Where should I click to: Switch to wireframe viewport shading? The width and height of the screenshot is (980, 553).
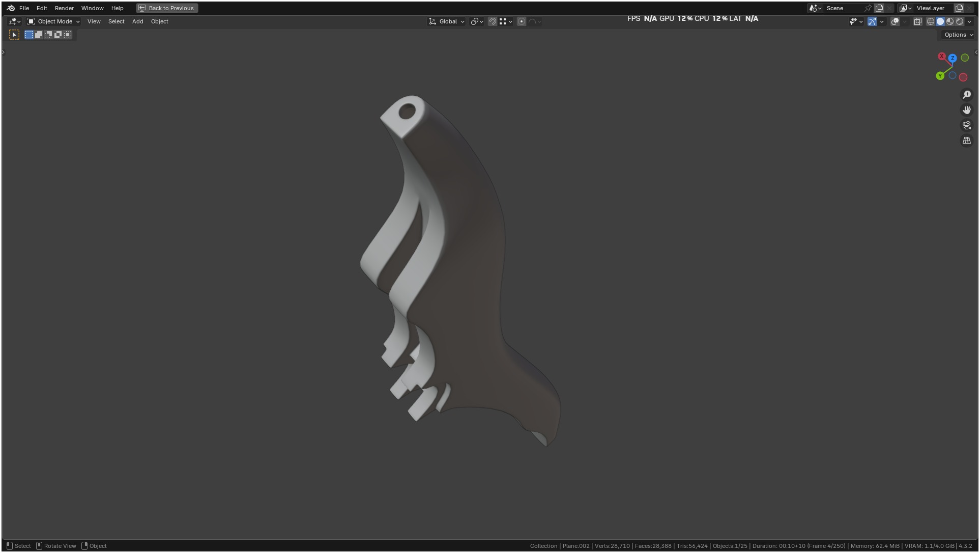(x=931, y=21)
